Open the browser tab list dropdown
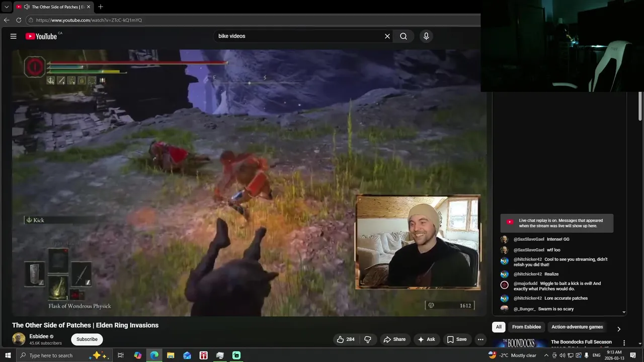Screen dimensions: 644x362 6,7
